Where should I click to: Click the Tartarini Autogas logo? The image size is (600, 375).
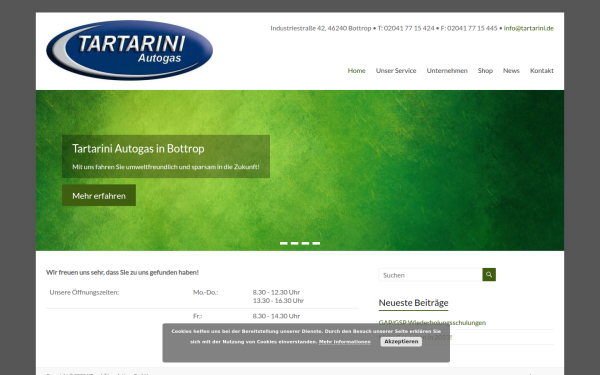click(129, 50)
